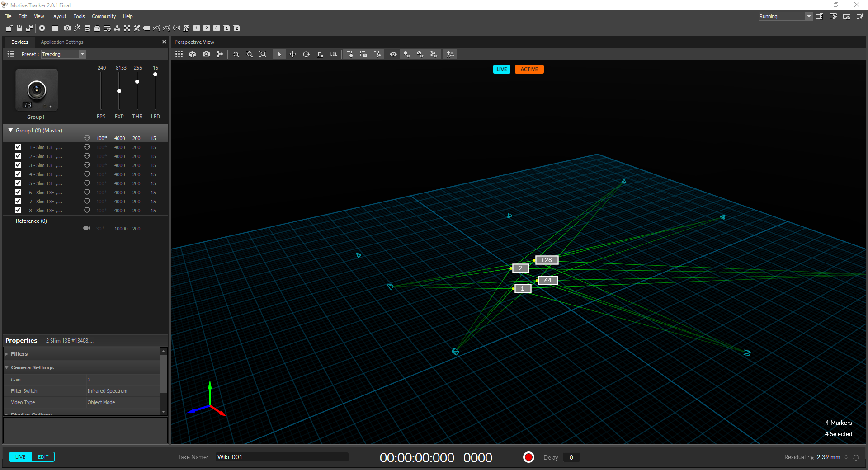This screenshot has height=470, width=868.
Task: Select the rotate tool in viewport toolbar
Action: 306,54
